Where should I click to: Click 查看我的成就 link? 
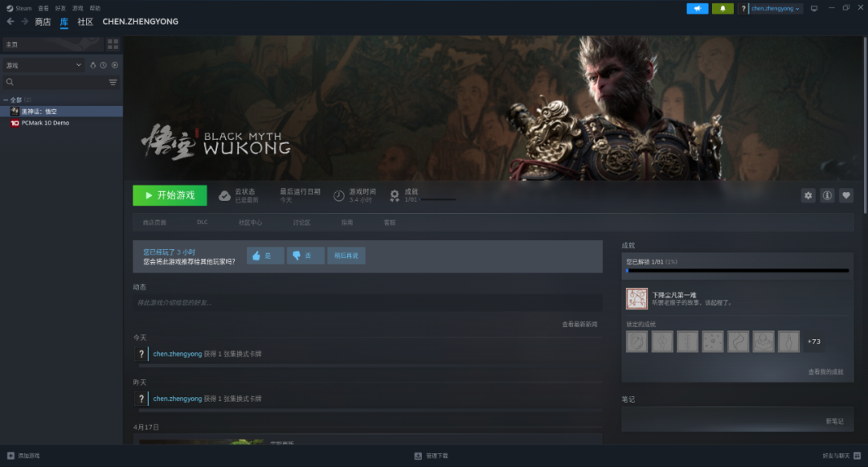point(825,372)
